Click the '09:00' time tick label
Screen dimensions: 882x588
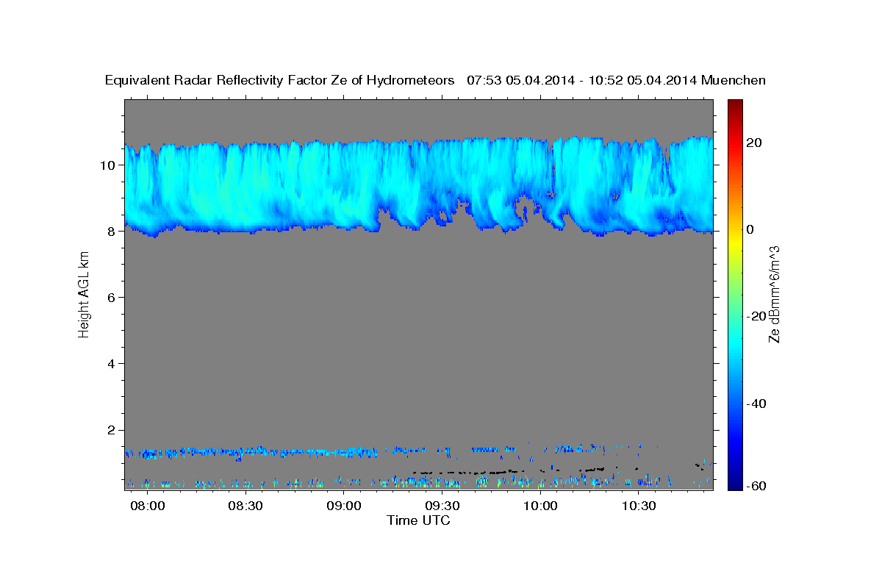coord(344,506)
